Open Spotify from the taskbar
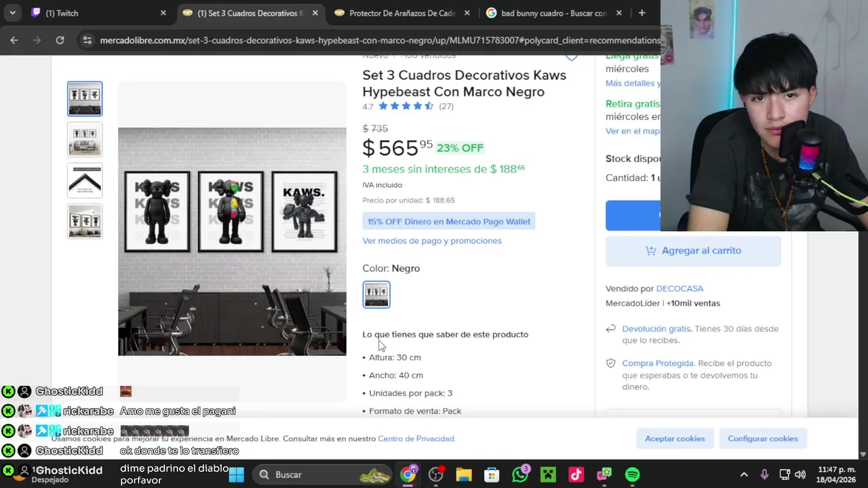The height and width of the screenshot is (488, 868). pyautogui.click(x=632, y=474)
